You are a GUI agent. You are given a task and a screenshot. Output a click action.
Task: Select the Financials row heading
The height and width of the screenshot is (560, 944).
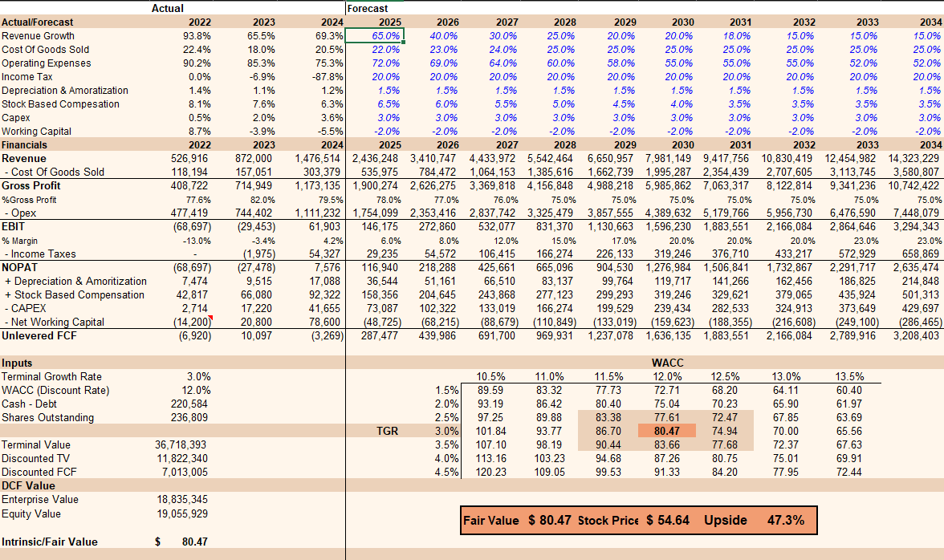24,145
